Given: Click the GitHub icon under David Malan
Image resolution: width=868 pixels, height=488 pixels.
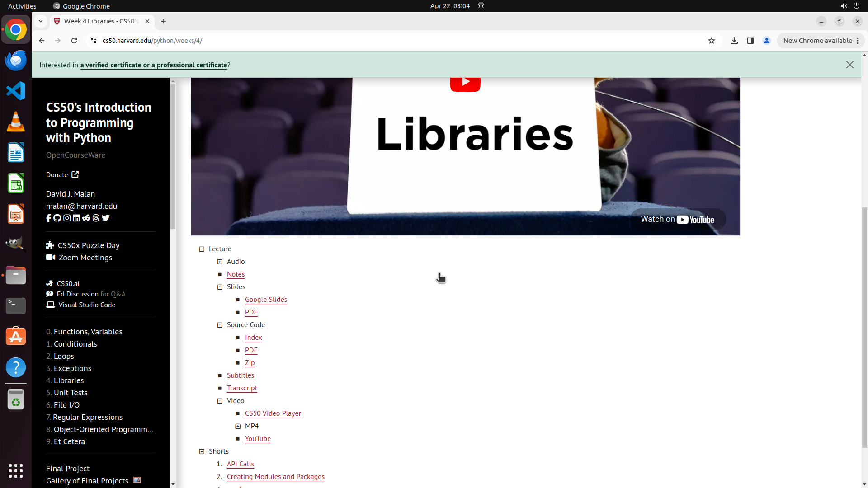Looking at the screenshot, I should [57, 218].
